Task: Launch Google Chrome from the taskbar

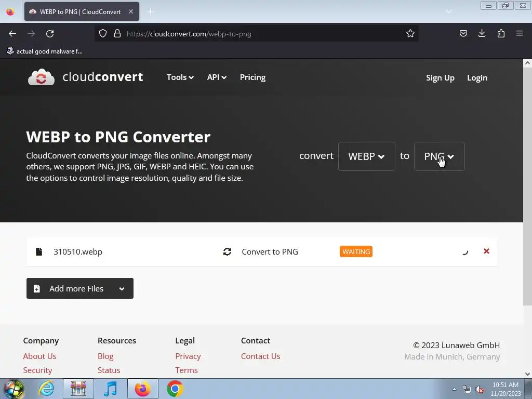Action: tap(175, 389)
